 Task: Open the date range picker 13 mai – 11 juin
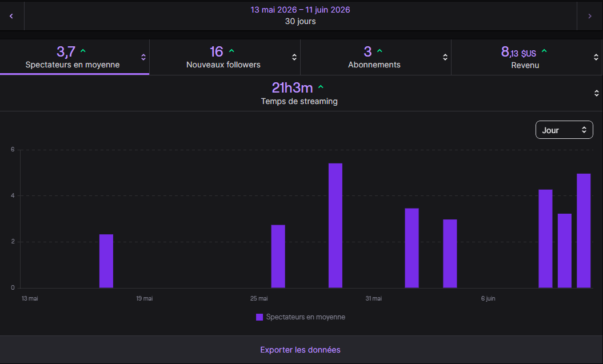300,16
